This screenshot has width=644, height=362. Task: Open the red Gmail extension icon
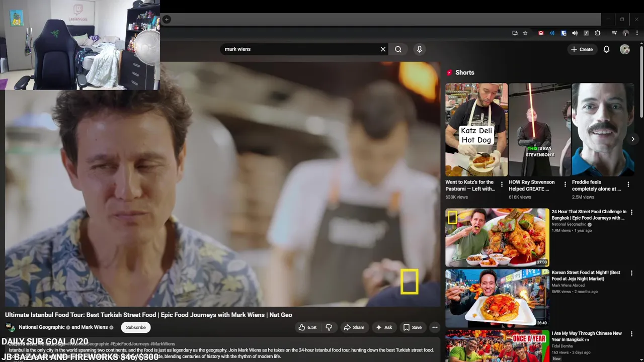(x=541, y=33)
